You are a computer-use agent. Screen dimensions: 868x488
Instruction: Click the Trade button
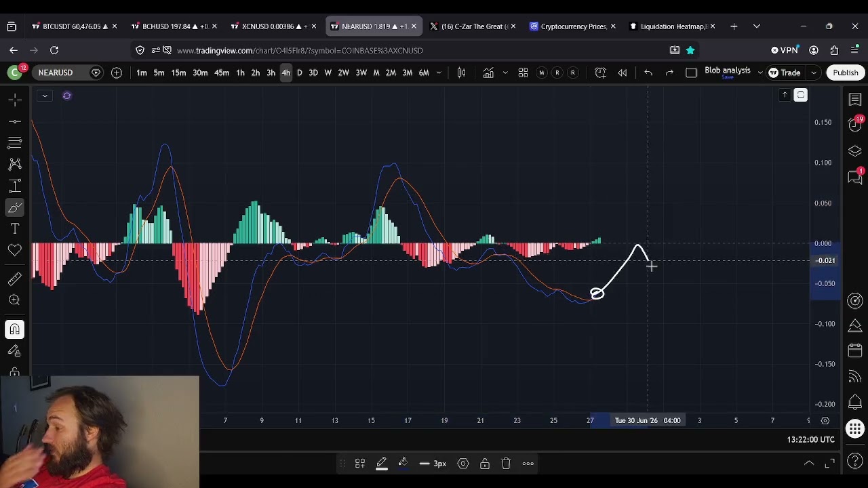tap(785, 73)
